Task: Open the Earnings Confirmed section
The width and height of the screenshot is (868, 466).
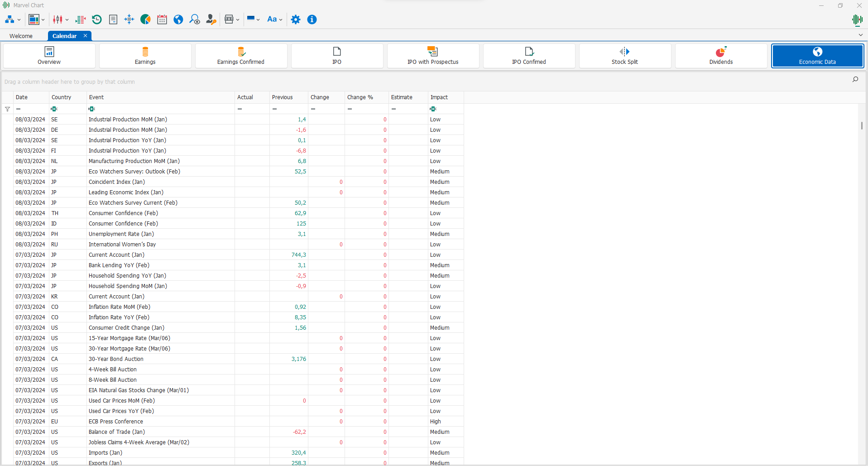Action: 241,56
